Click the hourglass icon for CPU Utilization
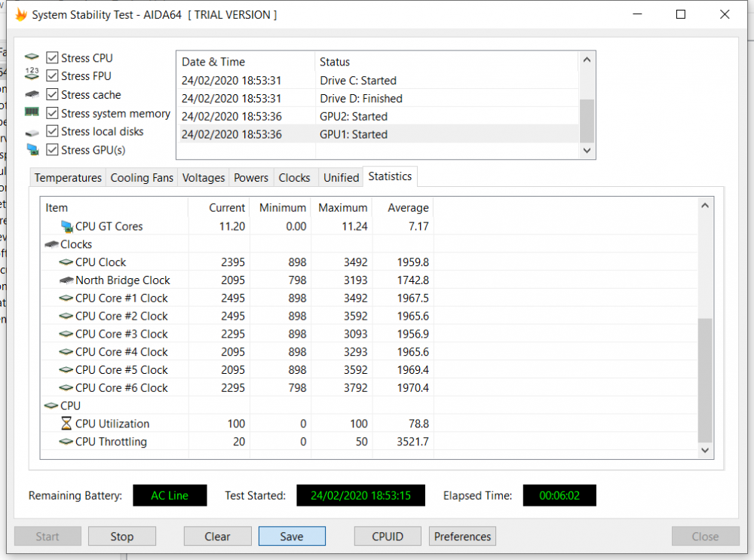The image size is (754, 560). [66, 424]
